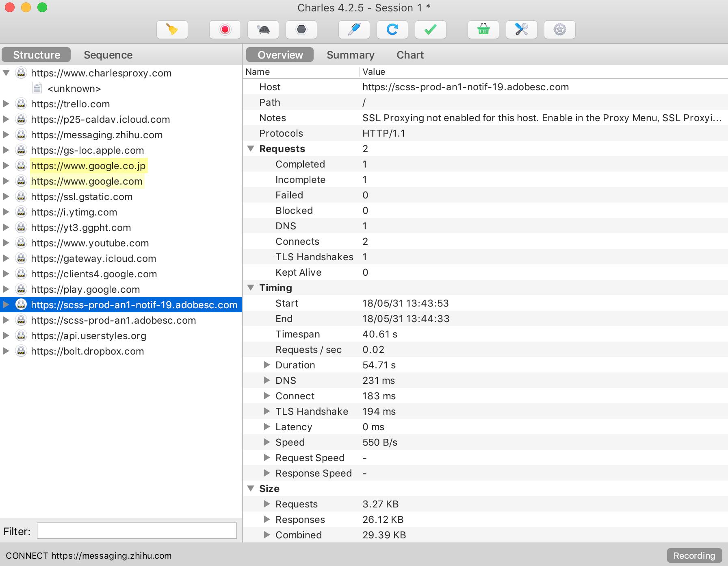Collapse the Requests section
The width and height of the screenshot is (728, 566).
(251, 149)
